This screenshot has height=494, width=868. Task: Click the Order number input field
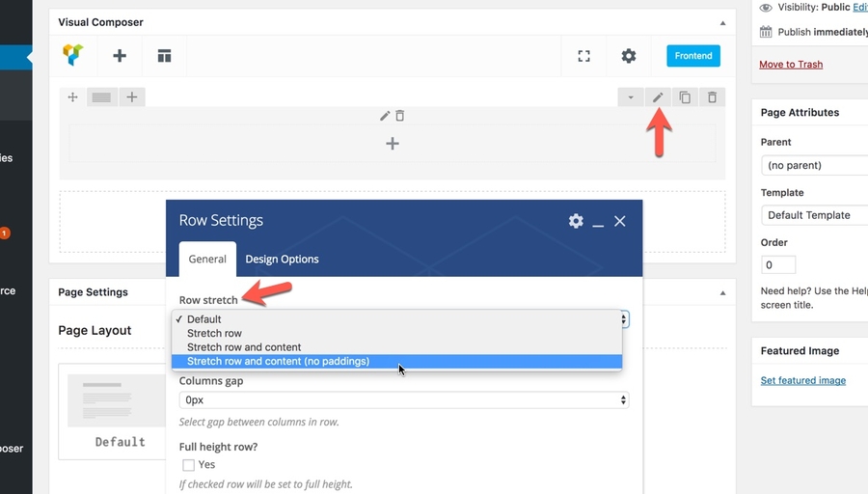(x=778, y=264)
